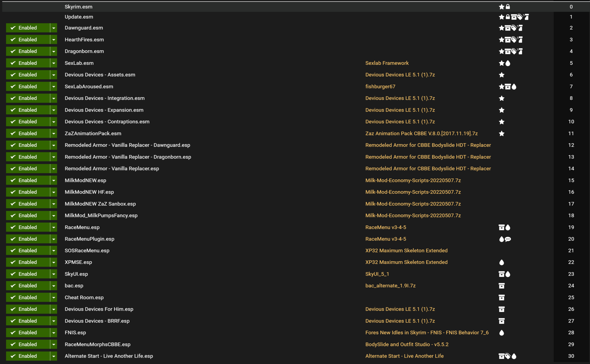
Task: Open the SkyUI_5_1 mod link
Action: [x=377, y=274]
